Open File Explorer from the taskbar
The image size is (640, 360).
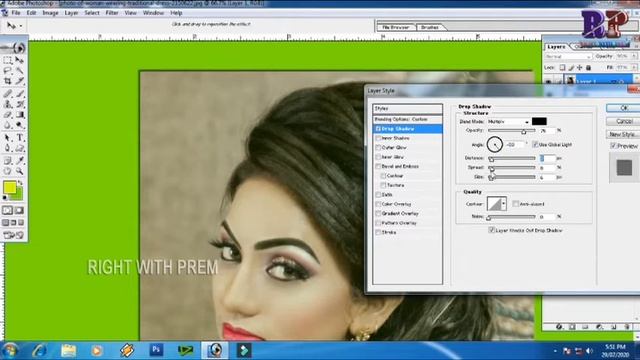pos(69,350)
